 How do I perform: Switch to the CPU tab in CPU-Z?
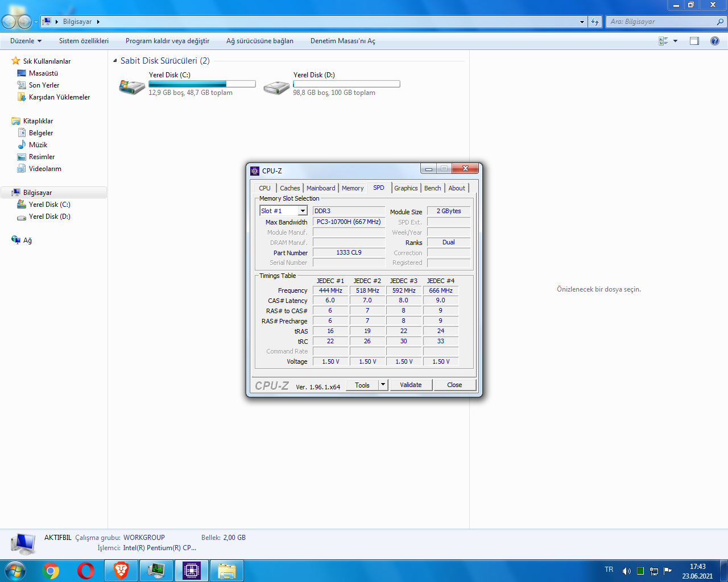point(264,188)
